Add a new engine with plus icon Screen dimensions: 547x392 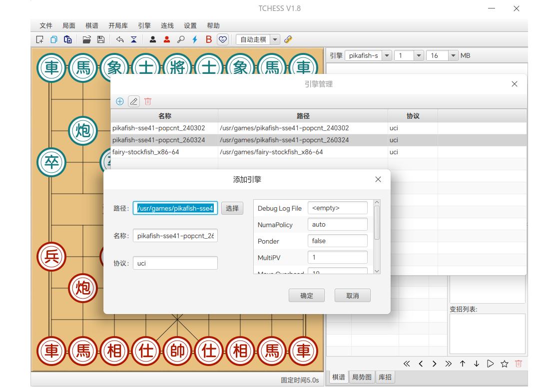tap(120, 101)
